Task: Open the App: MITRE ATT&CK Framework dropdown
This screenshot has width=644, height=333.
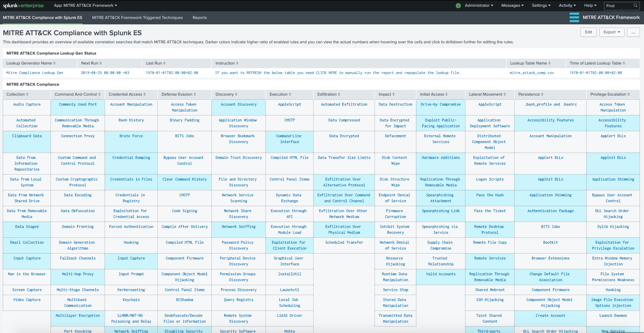Action: click(x=85, y=5)
